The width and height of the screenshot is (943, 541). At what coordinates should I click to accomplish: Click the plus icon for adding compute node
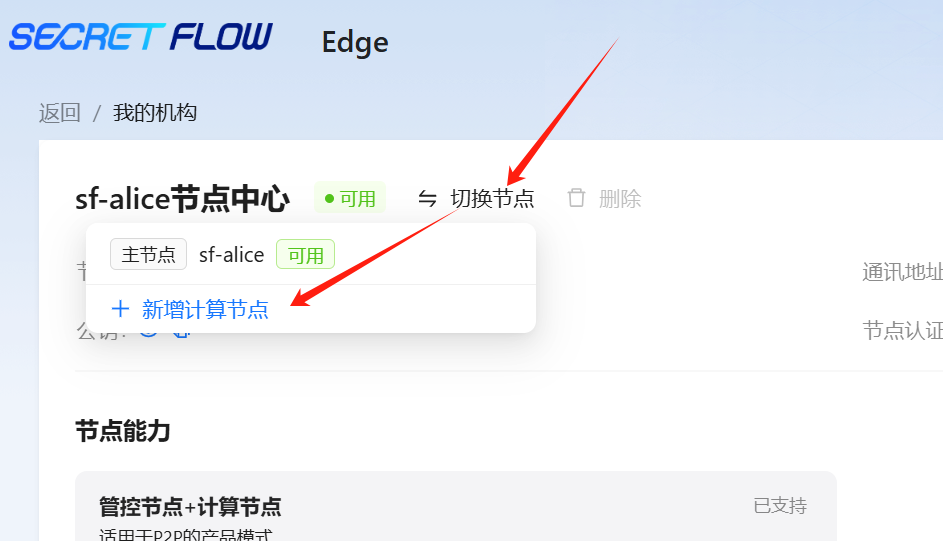pos(120,309)
